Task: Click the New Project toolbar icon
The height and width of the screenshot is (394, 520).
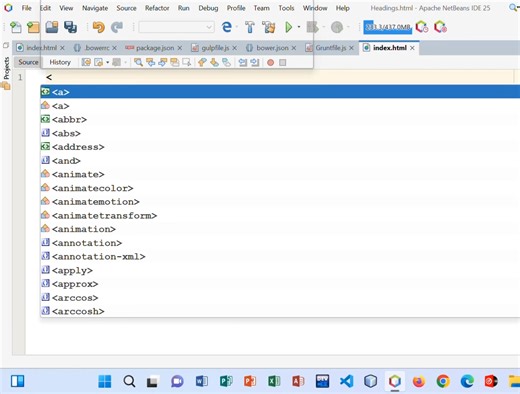Action: coord(33,27)
